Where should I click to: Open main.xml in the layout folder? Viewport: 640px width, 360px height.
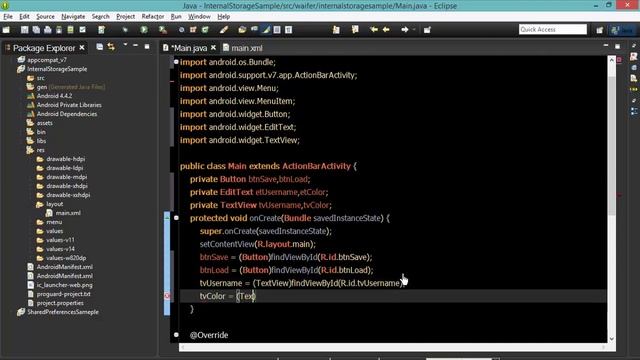tap(68, 213)
